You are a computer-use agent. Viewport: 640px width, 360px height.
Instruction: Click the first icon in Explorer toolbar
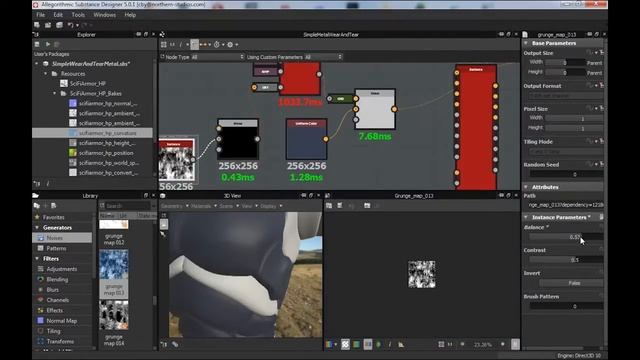click(x=37, y=44)
